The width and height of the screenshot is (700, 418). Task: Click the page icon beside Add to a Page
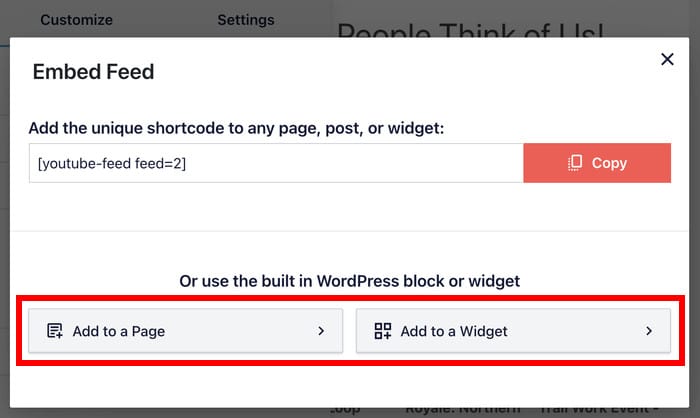[x=54, y=331]
